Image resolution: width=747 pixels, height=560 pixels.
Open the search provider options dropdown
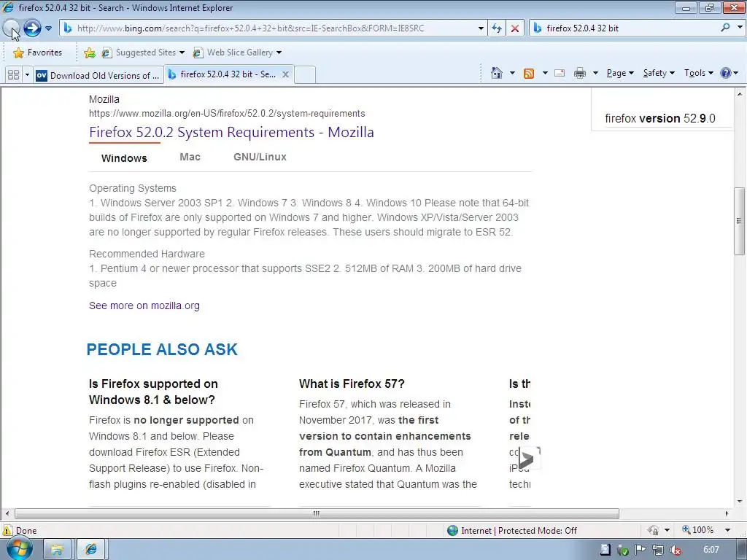tap(740, 28)
